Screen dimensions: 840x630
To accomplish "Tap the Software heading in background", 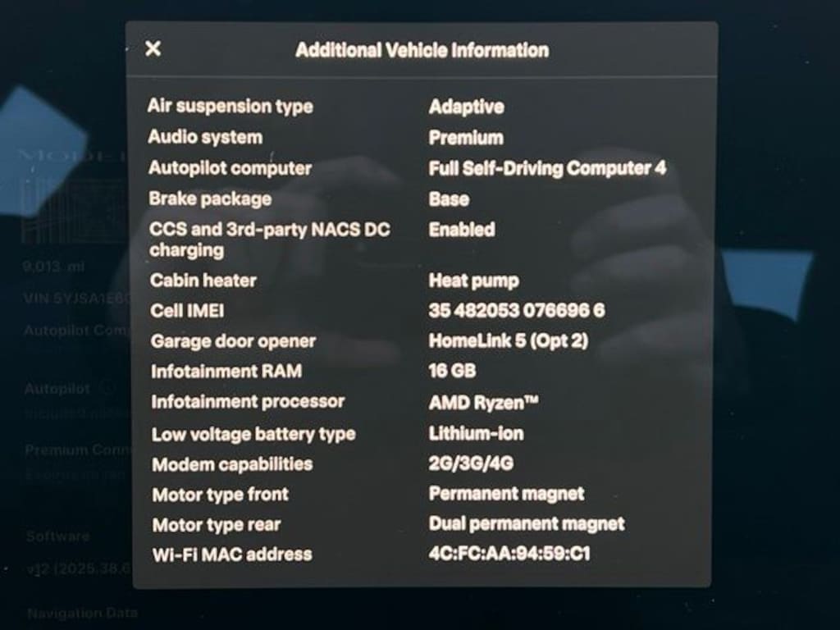I will pyautogui.click(x=57, y=536).
